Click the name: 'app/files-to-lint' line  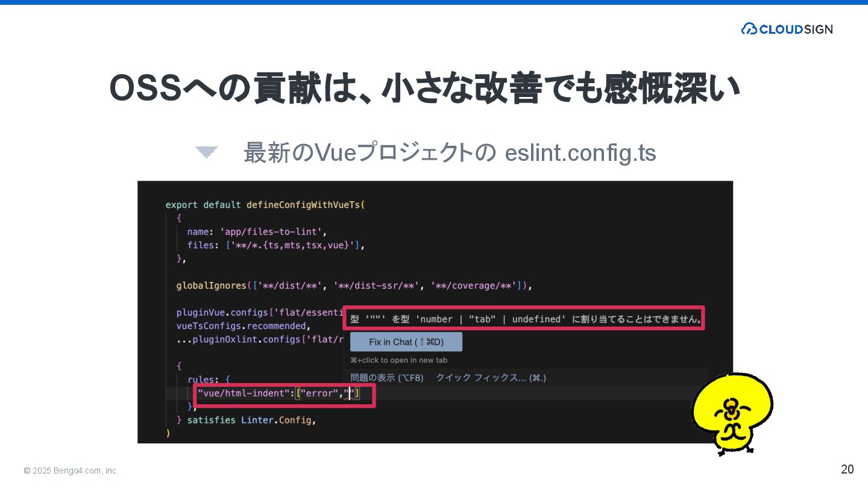point(257,231)
